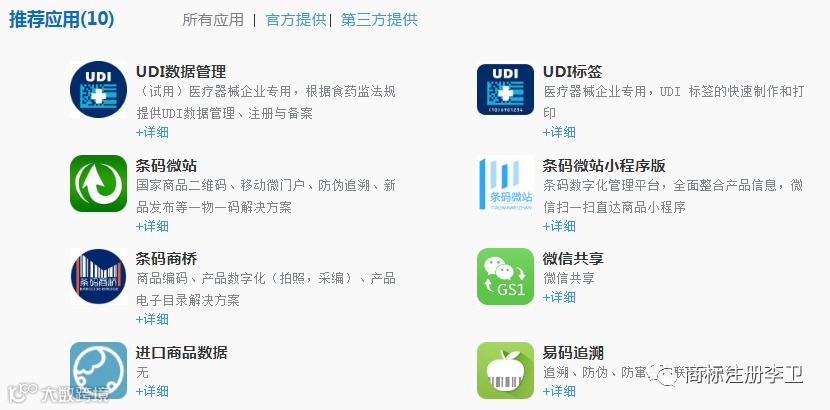Screen dimensions: 830x410
Task: Switch to 官方提供 filter tab
Action: point(296,20)
